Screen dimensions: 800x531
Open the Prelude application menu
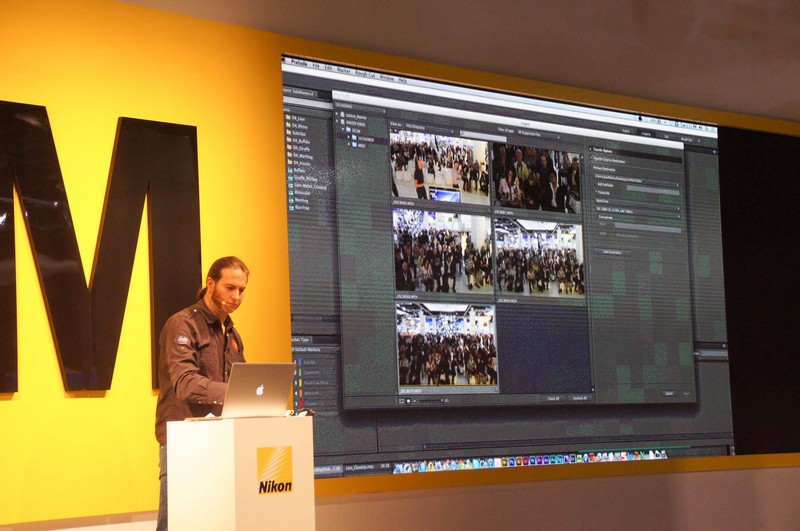pos(297,63)
